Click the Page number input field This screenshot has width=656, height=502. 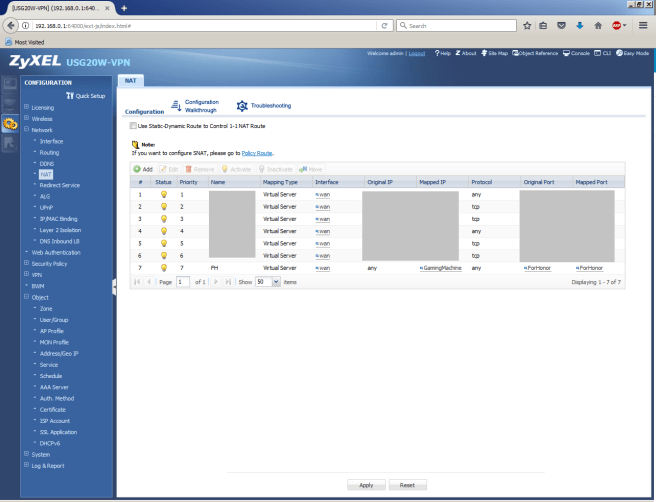click(x=183, y=282)
